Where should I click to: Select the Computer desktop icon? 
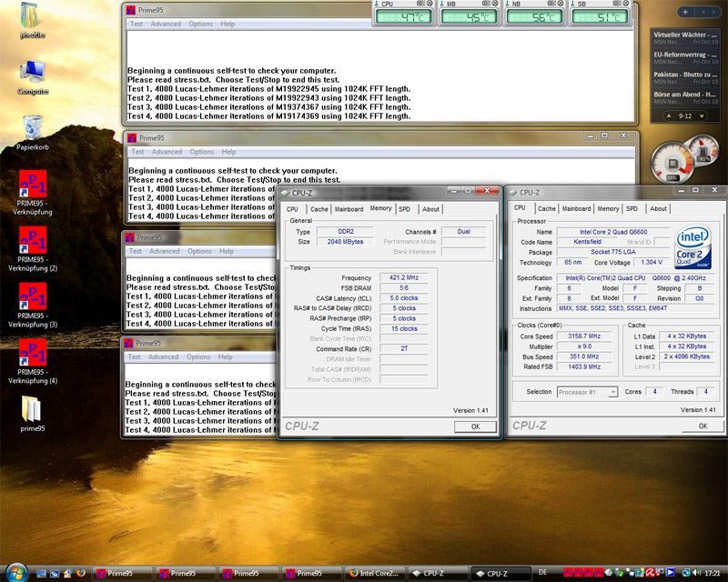tap(33, 77)
